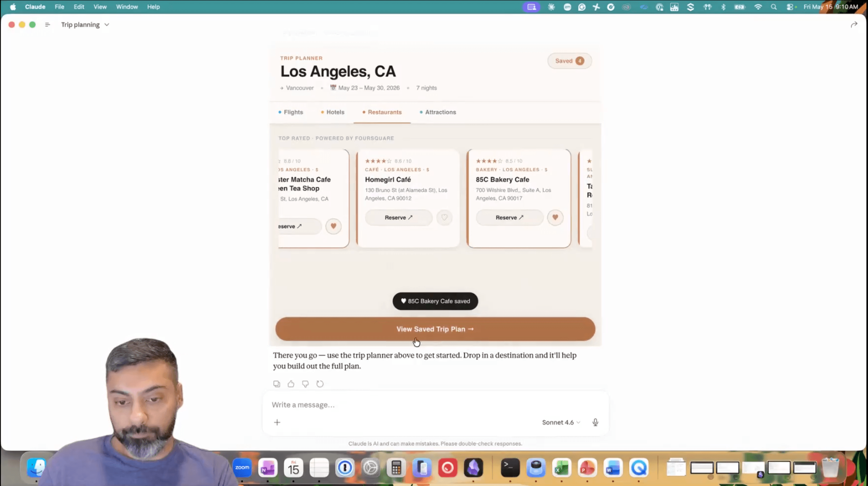Click the 7 nights label

click(x=426, y=88)
